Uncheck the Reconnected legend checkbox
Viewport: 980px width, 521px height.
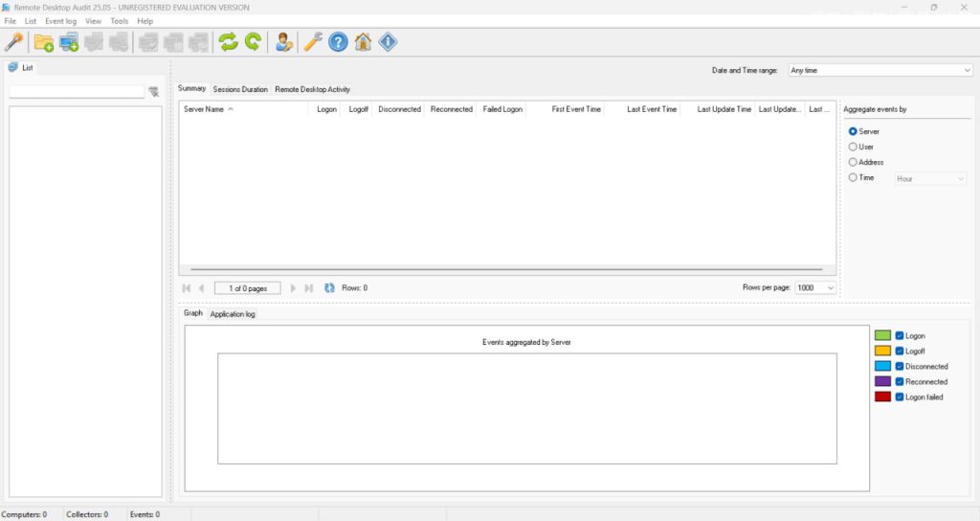pyautogui.click(x=900, y=381)
